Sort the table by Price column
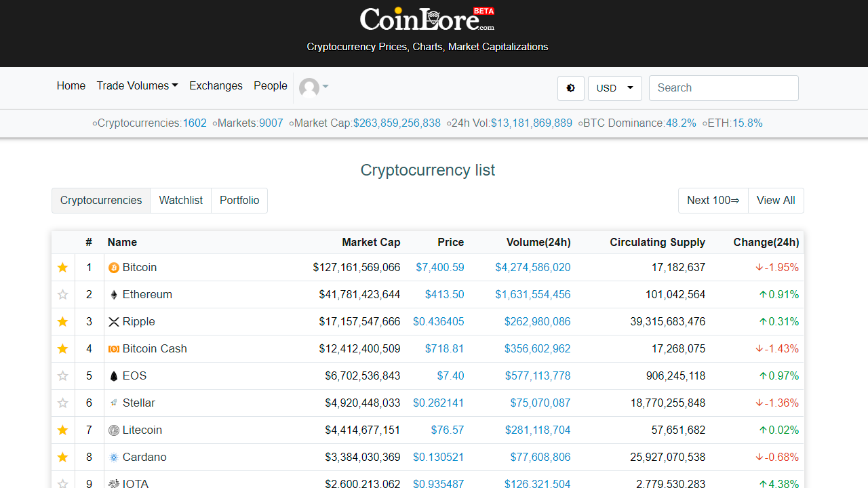The height and width of the screenshot is (488, 868). 451,243
